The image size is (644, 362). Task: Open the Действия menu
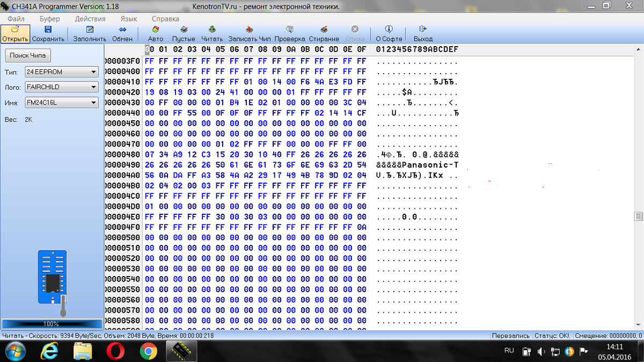[x=90, y=18]
